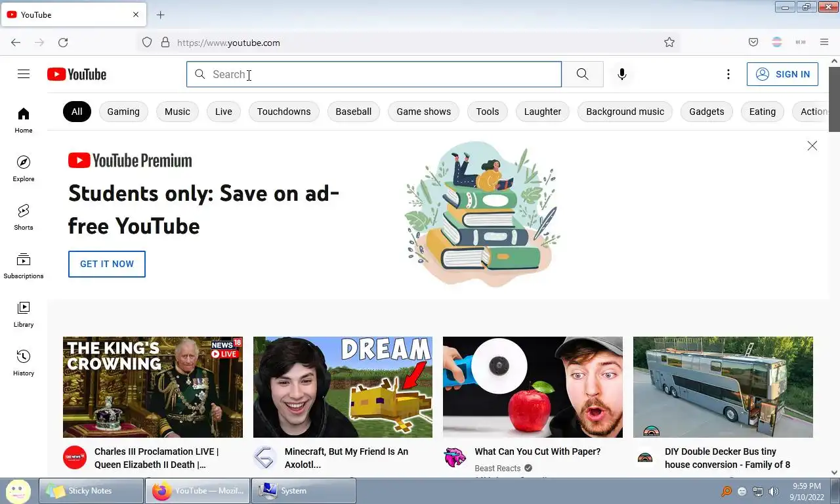The image size is (840, 504).
Task: Select the Gaming filter chip
Action: (x=123, y=112)
